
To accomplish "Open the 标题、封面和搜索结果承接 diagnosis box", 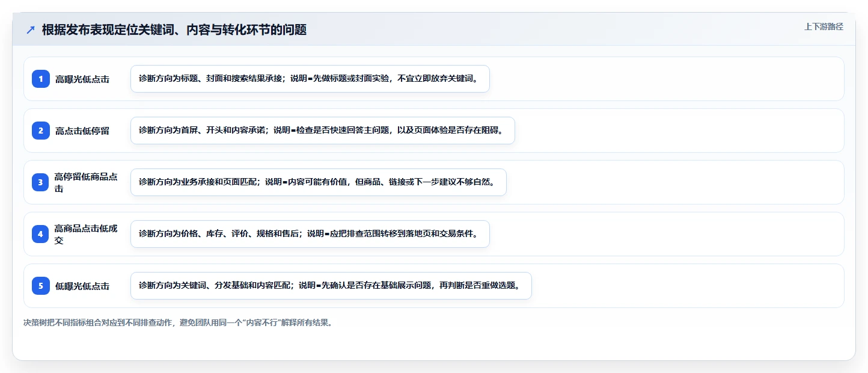I will [x=310, y=79].
